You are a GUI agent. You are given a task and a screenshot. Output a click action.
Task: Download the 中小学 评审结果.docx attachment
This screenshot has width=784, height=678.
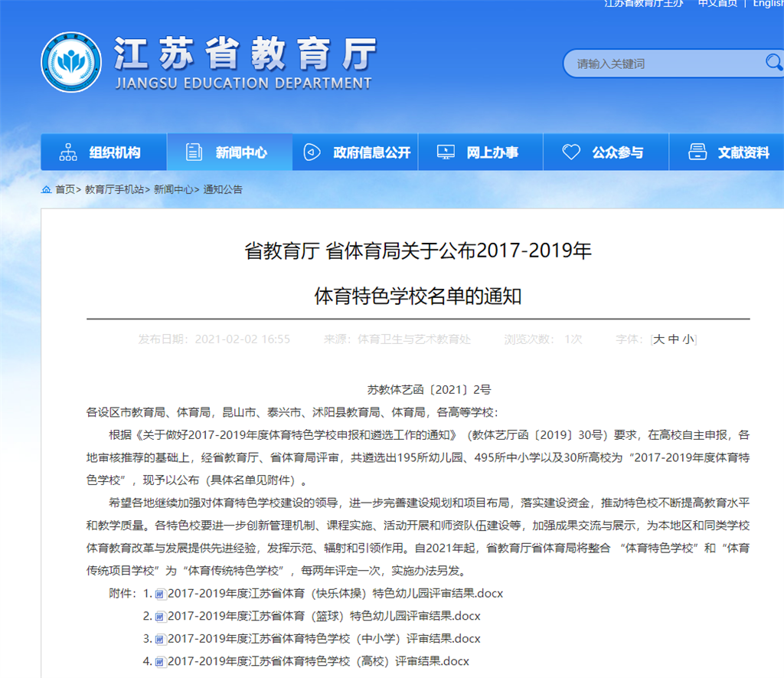324,638
